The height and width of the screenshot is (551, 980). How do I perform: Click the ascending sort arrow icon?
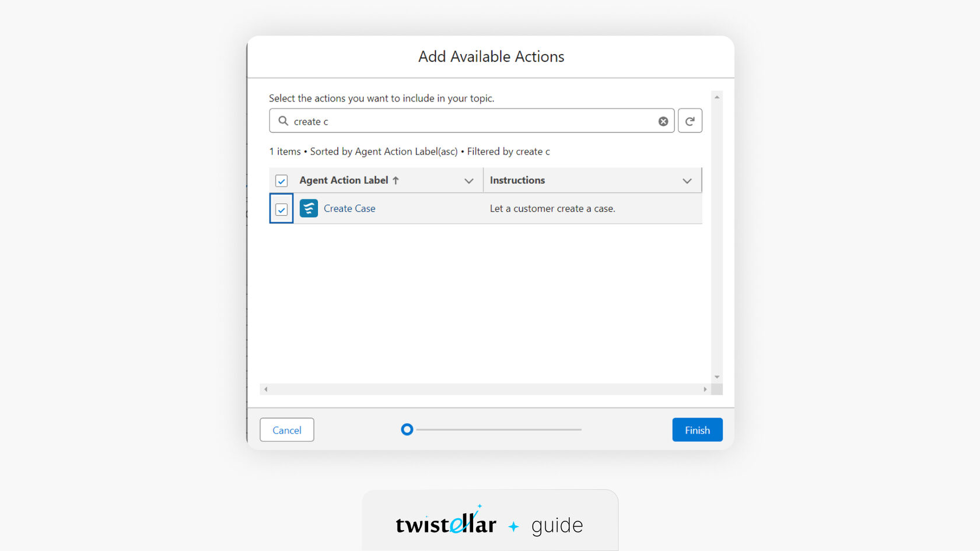395,180
